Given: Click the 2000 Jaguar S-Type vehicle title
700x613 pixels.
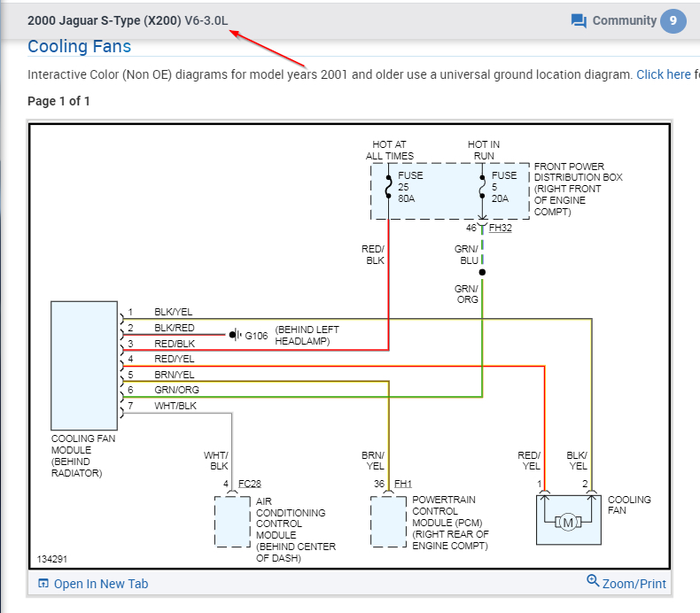Looking at the screenshot, I should [128, 20].
